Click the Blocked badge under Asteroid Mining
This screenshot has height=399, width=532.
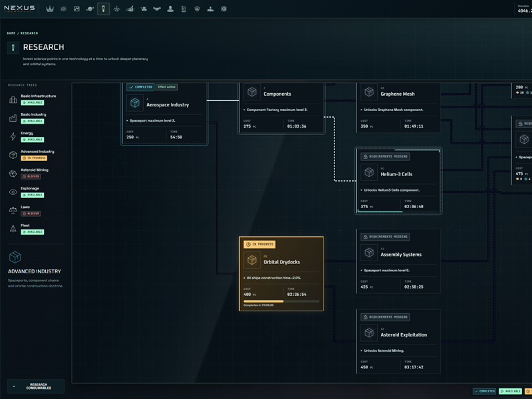[x=31, y=176]
